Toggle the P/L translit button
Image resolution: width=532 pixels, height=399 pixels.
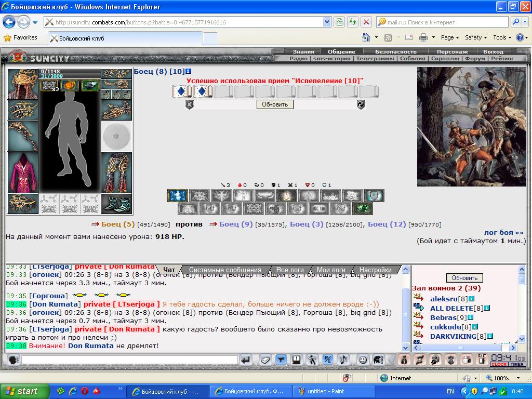point(328,360)
